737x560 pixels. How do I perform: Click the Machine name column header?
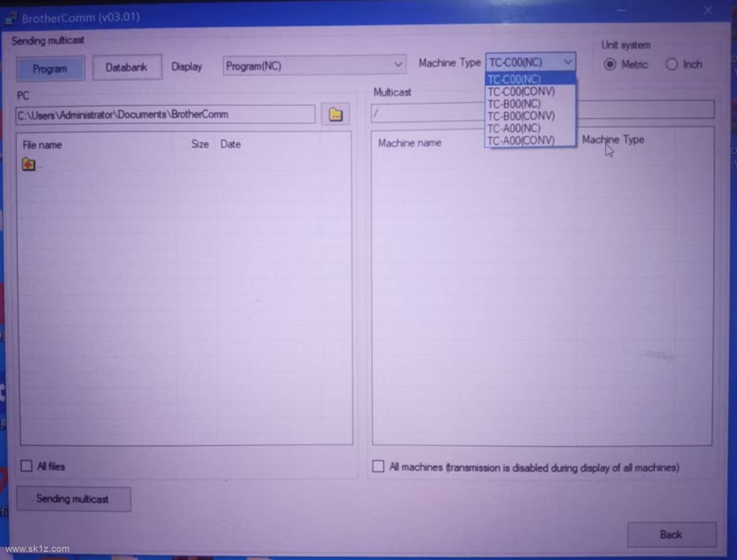click(x=410, y=143)
